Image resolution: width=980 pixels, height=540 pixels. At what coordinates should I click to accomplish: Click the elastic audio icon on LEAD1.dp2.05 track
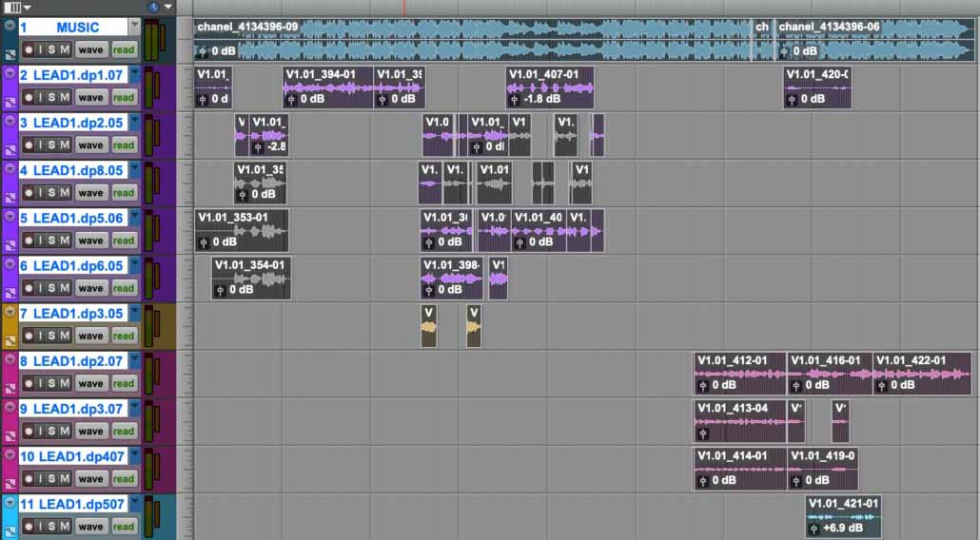click(x=10, y=150)
